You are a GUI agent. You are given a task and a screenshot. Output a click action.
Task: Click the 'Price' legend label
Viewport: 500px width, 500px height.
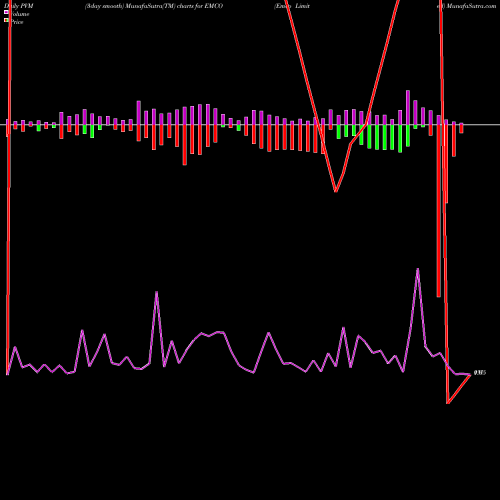point(17,22)
